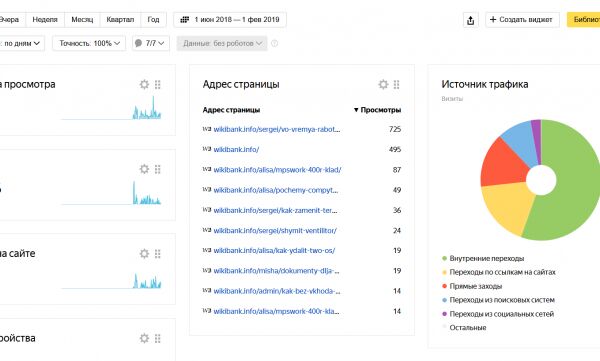Click sparkline chart in на сайте widget
Viewport: 600px width, 361px height.
click(111, 280)
